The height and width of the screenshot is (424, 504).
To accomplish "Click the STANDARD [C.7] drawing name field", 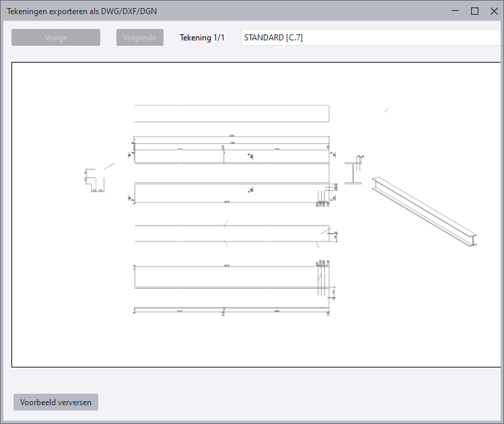I will click(371, 37).
